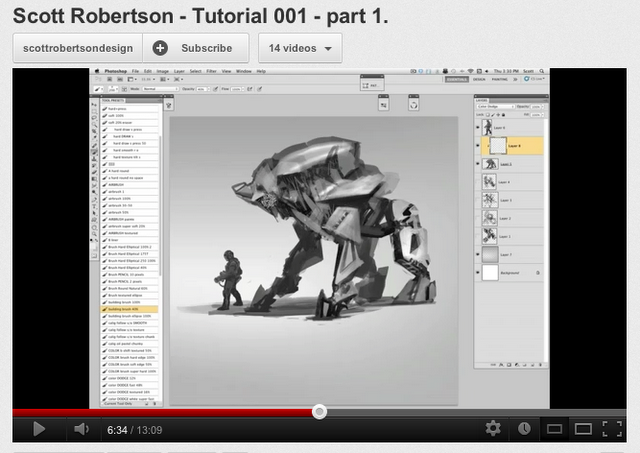
Task: Click the brush Flow field
Action: [x=237, y=89]
